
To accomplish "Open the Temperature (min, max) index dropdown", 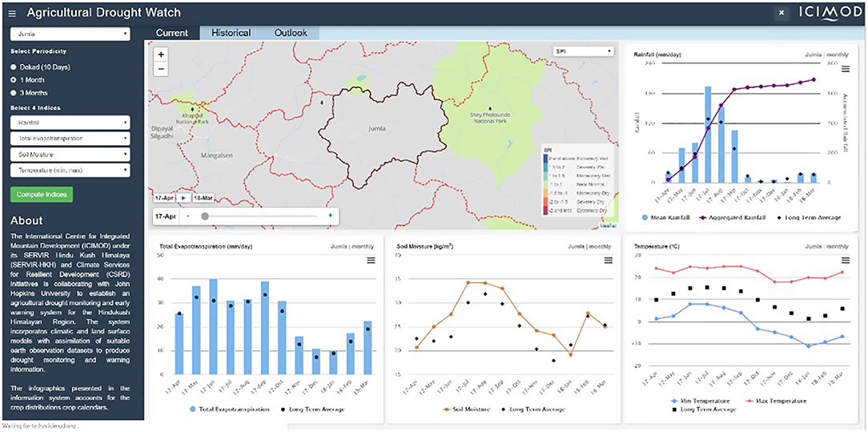I will [x=70, y=170].
